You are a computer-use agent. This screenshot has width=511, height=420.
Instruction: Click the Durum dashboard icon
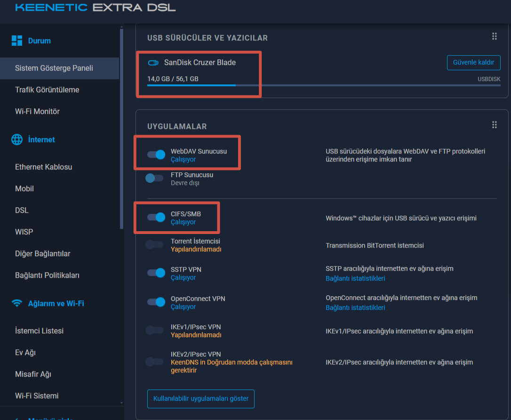click(x=17, y=41)
